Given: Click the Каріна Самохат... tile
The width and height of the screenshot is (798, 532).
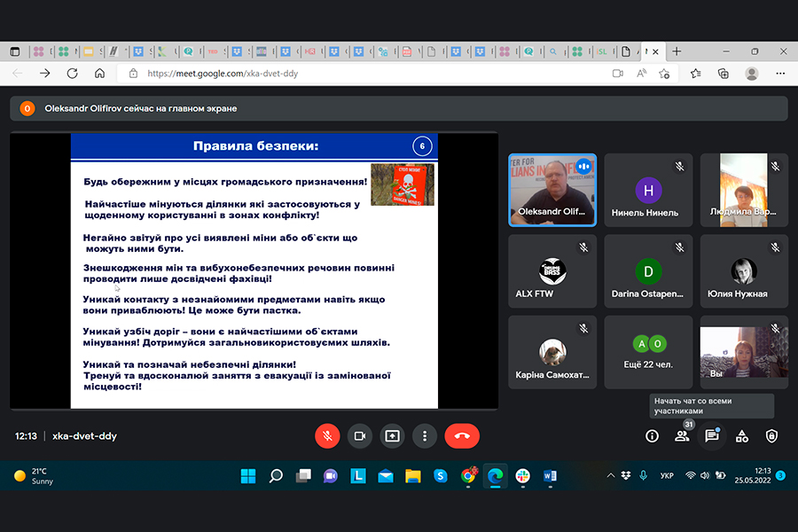Looking at the screenshot, I should 552,352.
